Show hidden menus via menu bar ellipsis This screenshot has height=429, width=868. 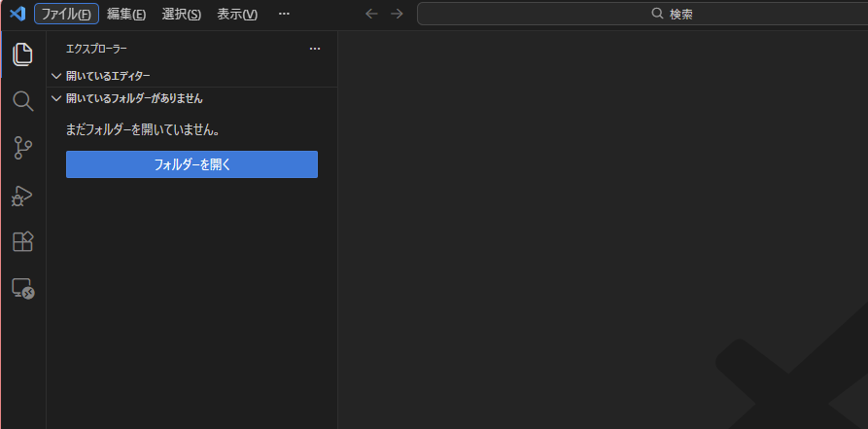284,14
